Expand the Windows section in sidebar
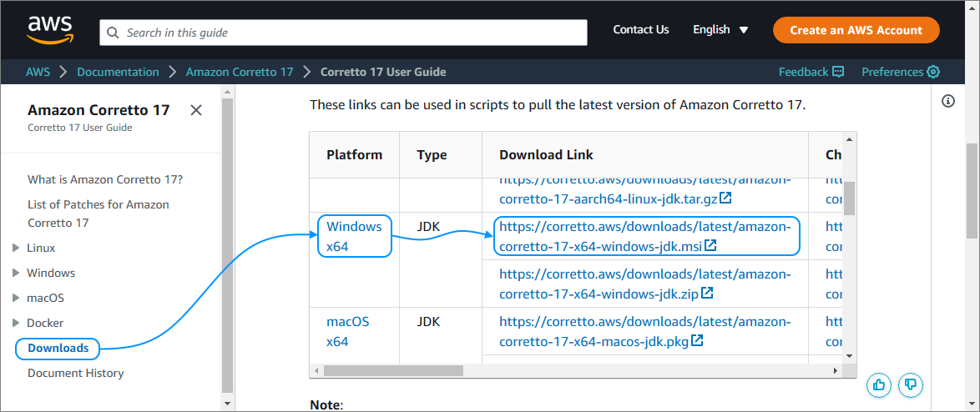 (x=16, y=273)
